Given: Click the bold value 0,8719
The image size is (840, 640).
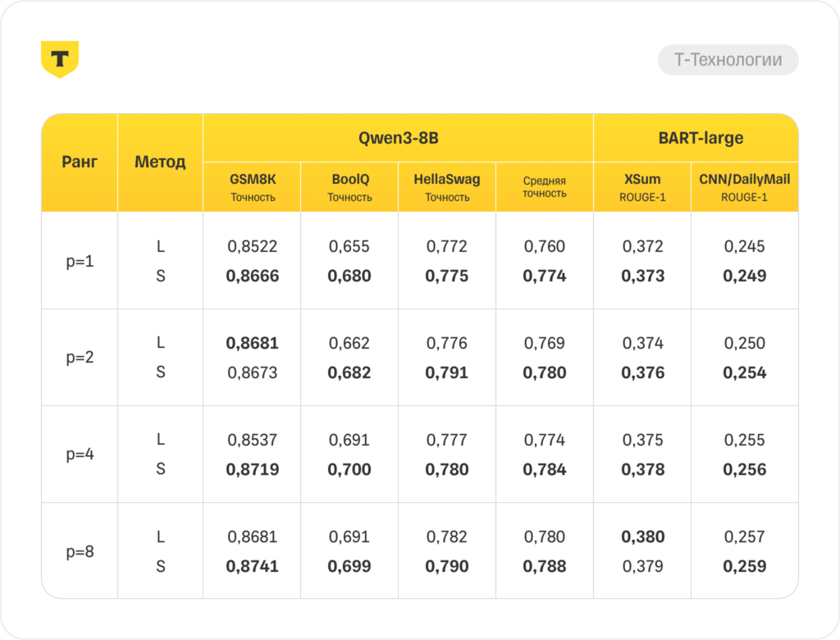Looking at the screenshot, I should coord(253,469).
